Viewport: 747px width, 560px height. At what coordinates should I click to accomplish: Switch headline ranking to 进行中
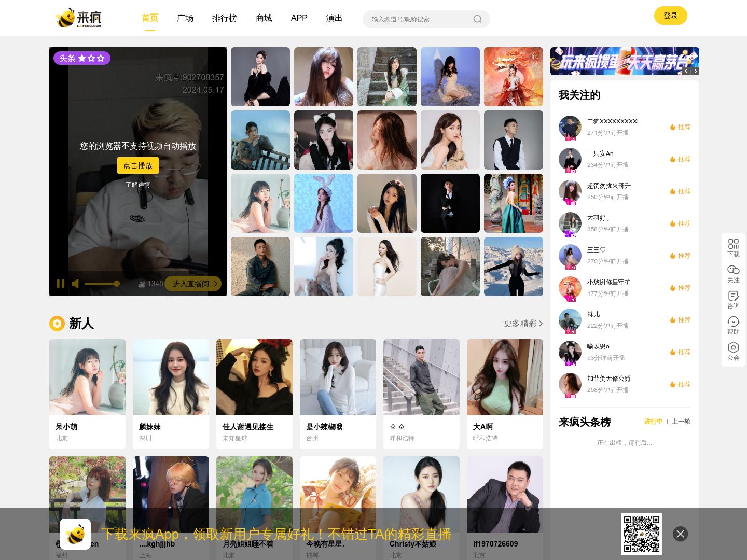pyautogui.click(x=654, y=422)
